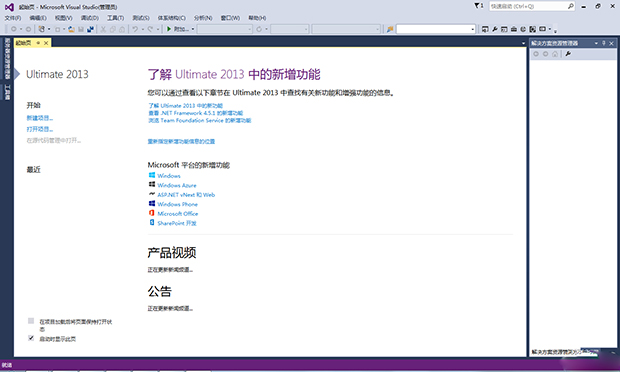The image size is (620, 372).
Task: Click the New Project toolbar icon
Action: pos(42,29)
